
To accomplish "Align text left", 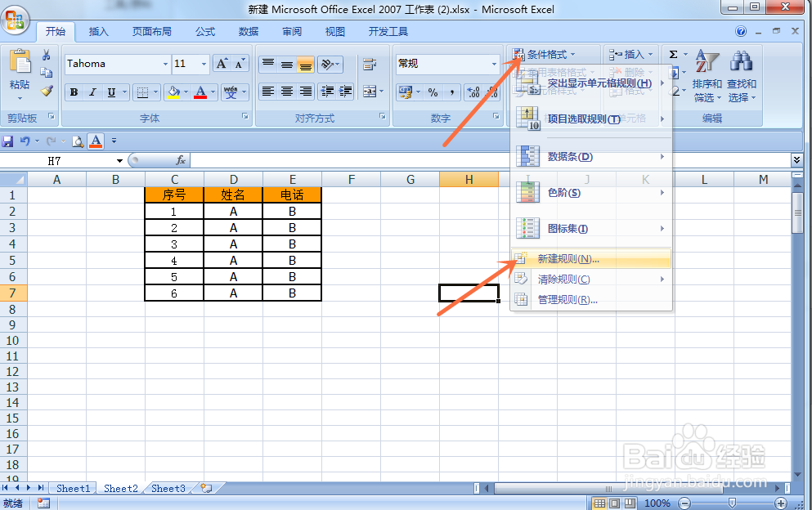I will tap(267, 92).
